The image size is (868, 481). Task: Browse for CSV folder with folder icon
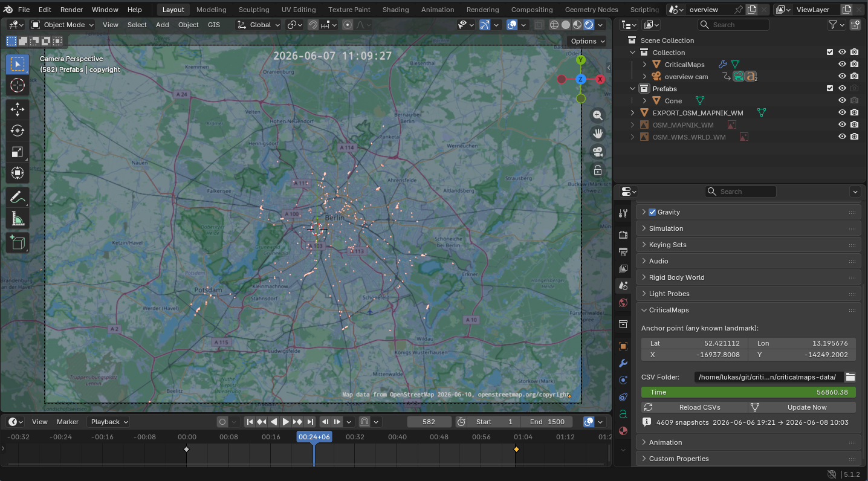click(850, 377)
